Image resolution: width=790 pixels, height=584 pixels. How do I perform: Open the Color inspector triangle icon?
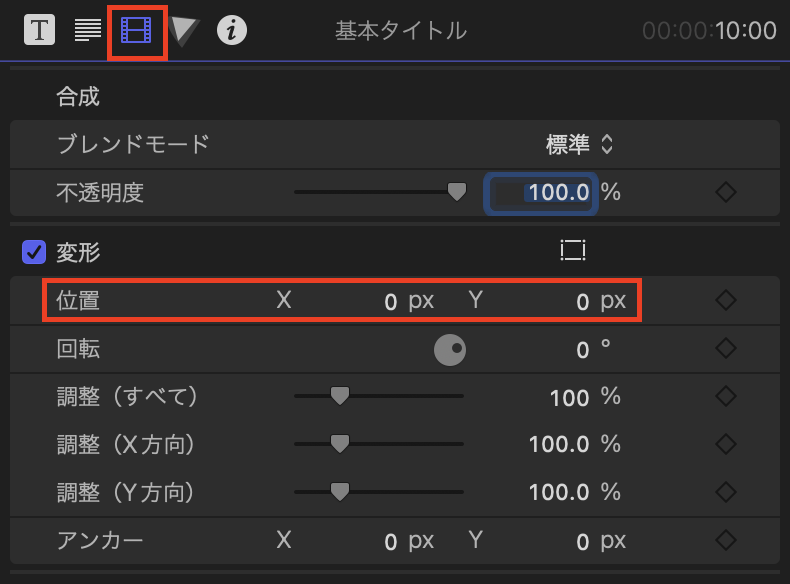pos(183,31)
